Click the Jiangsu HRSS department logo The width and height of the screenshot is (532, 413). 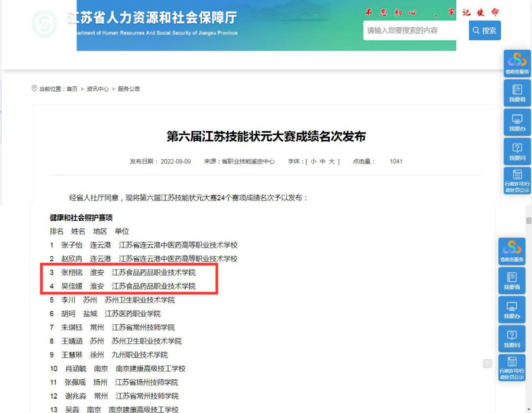point(44,24)
